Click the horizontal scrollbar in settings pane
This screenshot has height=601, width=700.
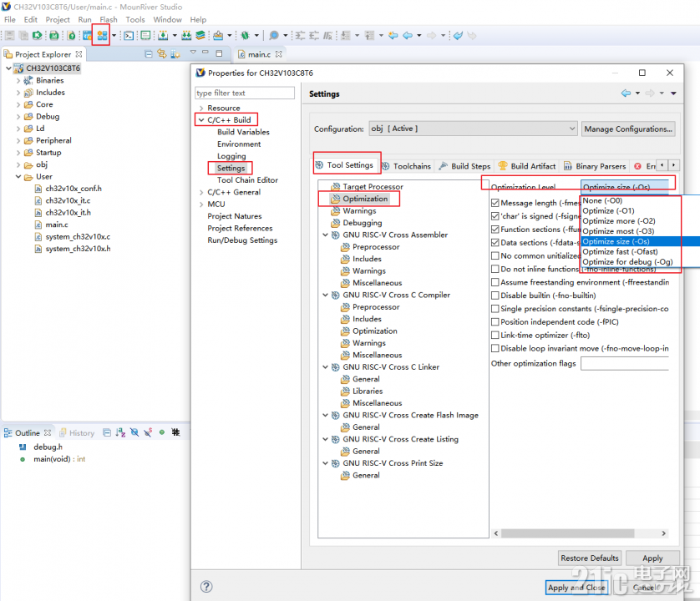coord(567,533)
